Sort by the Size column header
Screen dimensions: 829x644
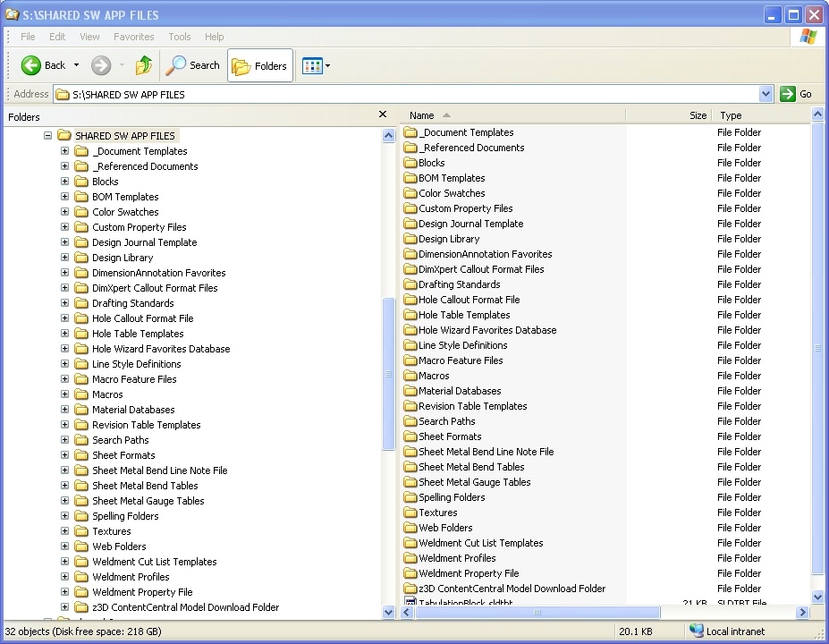click(668, 115)
